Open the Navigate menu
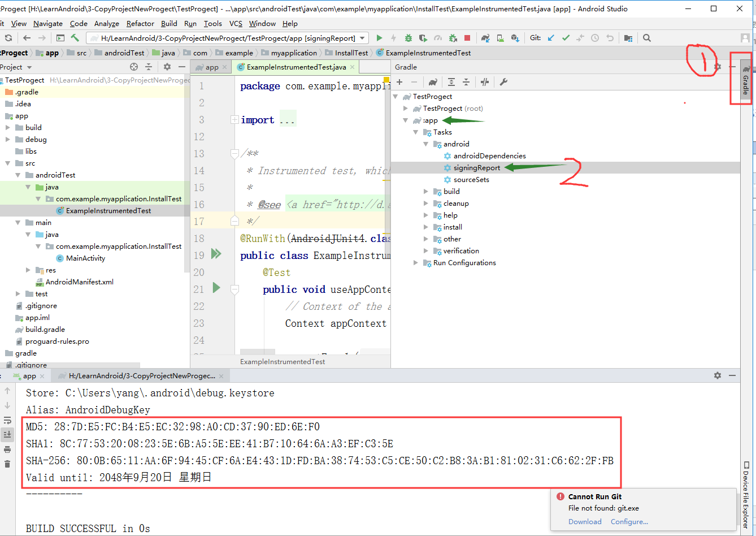756x536 pixels. click(48, 23)
